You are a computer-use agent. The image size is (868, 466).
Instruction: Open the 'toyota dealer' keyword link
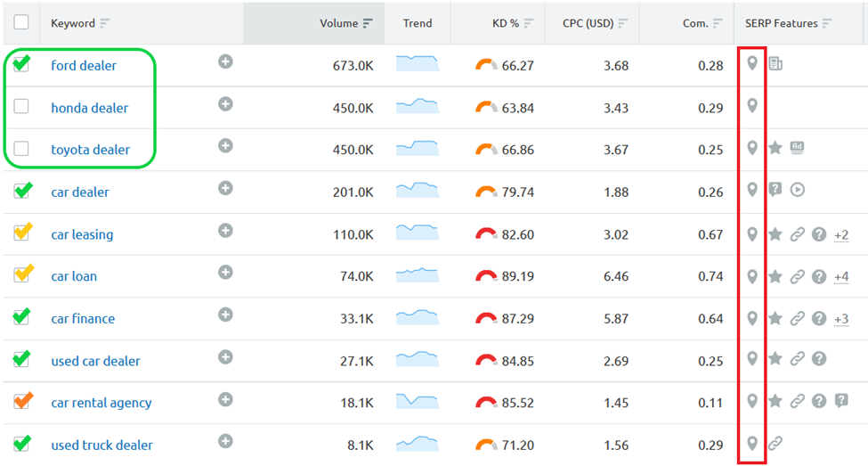90,150
